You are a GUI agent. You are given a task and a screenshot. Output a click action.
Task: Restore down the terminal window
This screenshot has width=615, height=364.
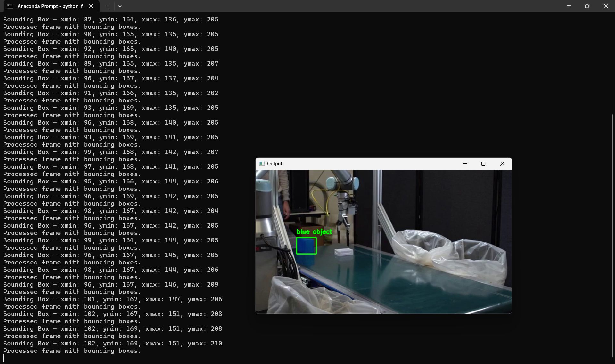click(587, 6)
